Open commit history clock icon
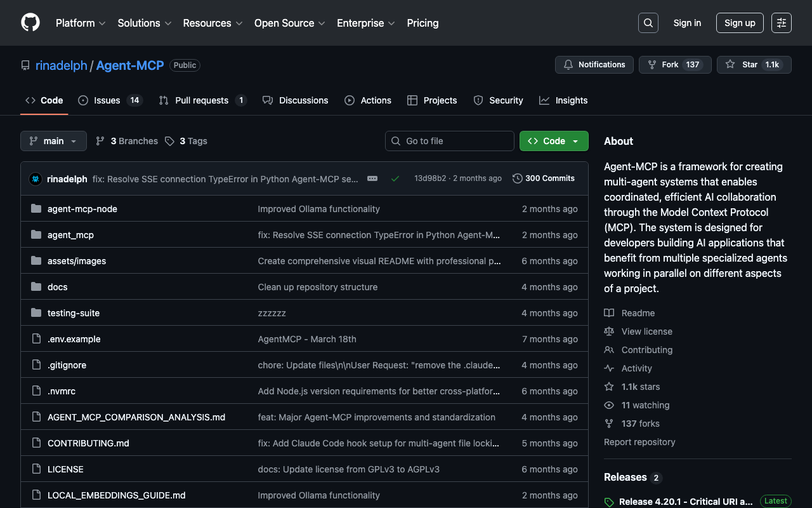This screenshot has height=508, width=812. (518, 178)
